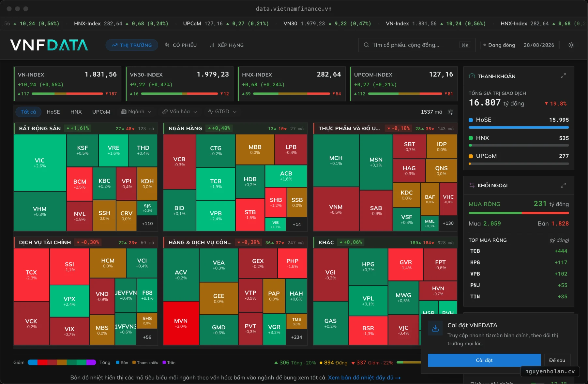Image resolution: width=588 pixels, height=384 pixels.
Task: Click the Thị trường trend icon
Action: [115, 45]
